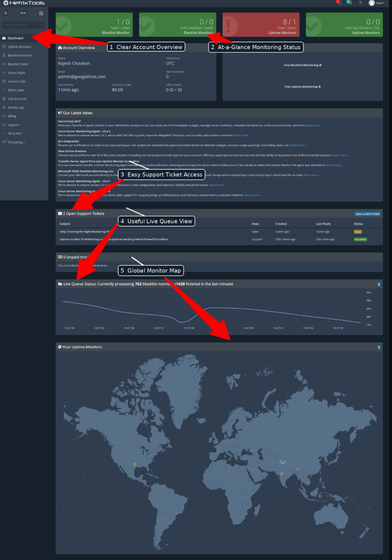Click the Whois search magnifier icon
Screen dimensions: 392x560
click(42, 25)
